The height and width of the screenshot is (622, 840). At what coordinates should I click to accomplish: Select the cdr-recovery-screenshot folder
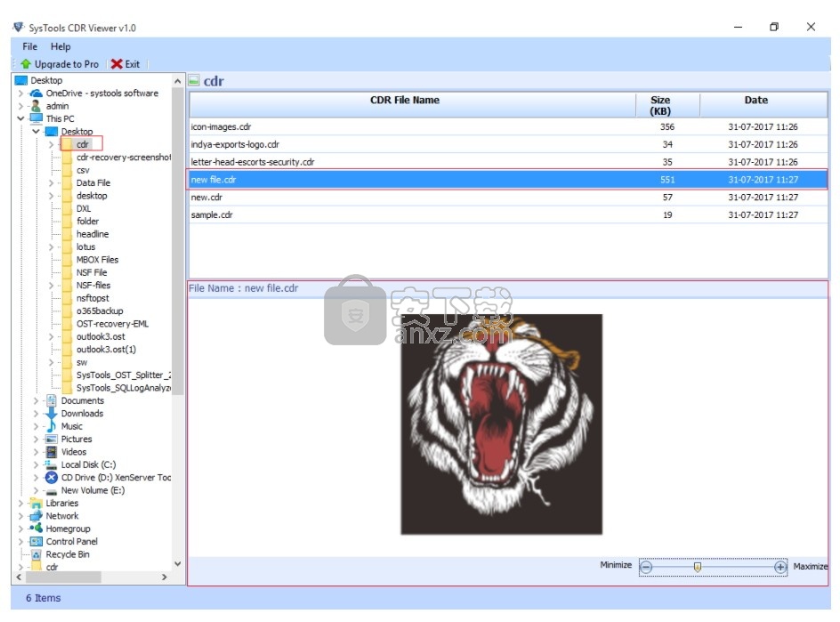pos(123,157)
